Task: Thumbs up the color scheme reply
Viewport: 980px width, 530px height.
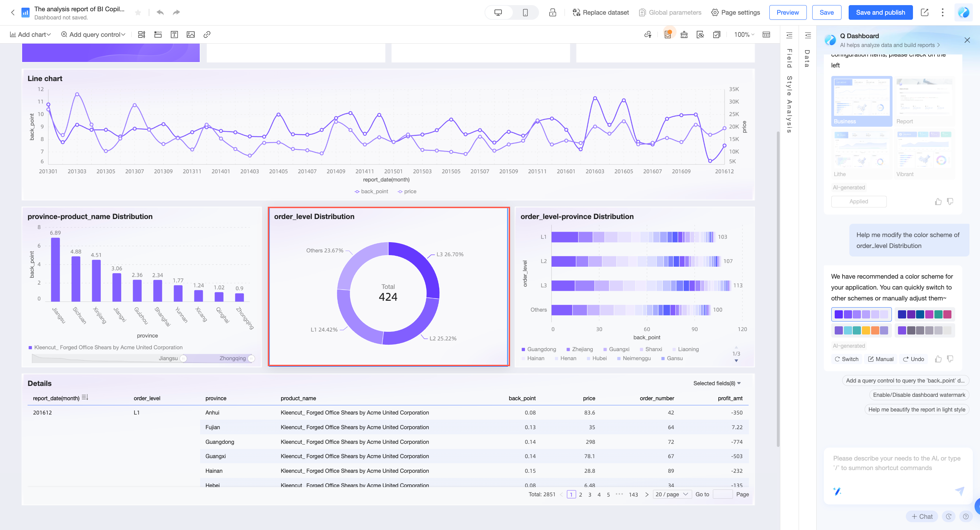Action: (938, 359)
